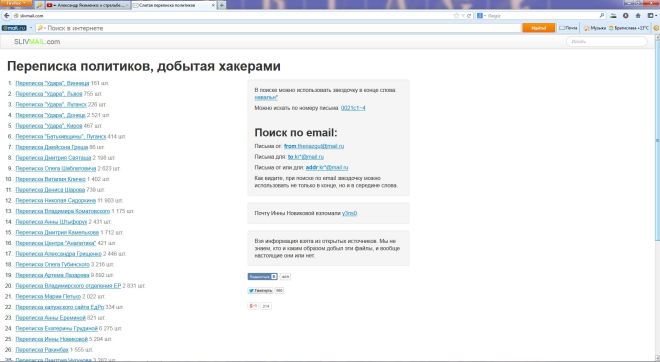This screenshot has height=362, width=660.
Task: Click the weather widget showing Братислава
Action: point(629,28)
